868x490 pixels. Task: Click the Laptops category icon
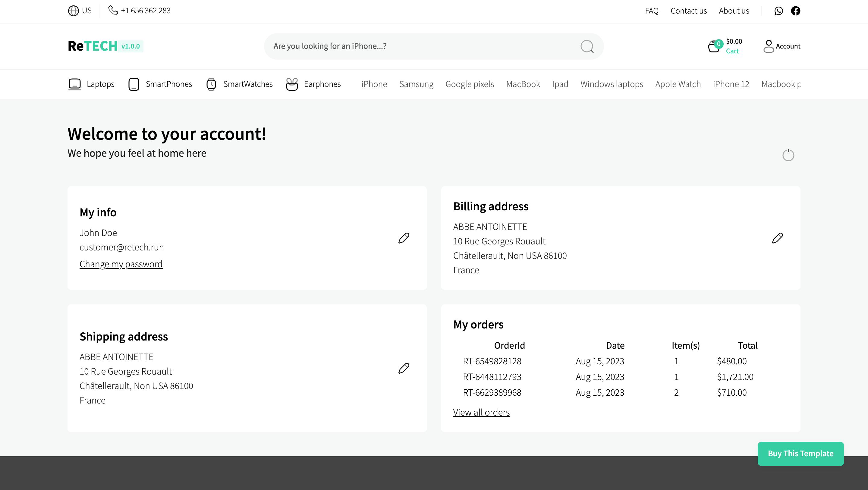coord(74,84)
